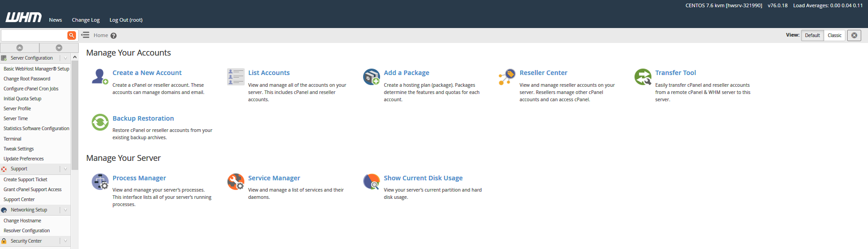Open the News menu item
The height and width of the screenshot is (249, 868).
56,20
